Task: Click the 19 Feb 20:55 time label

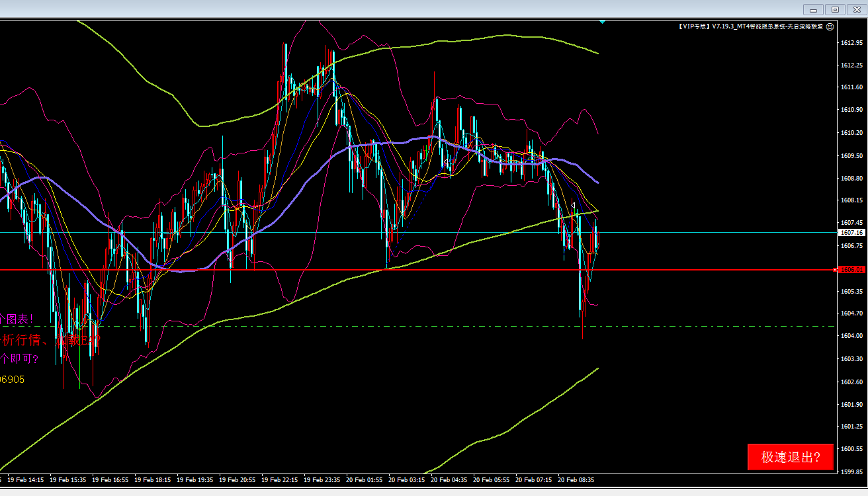Action: pos(237,479)
